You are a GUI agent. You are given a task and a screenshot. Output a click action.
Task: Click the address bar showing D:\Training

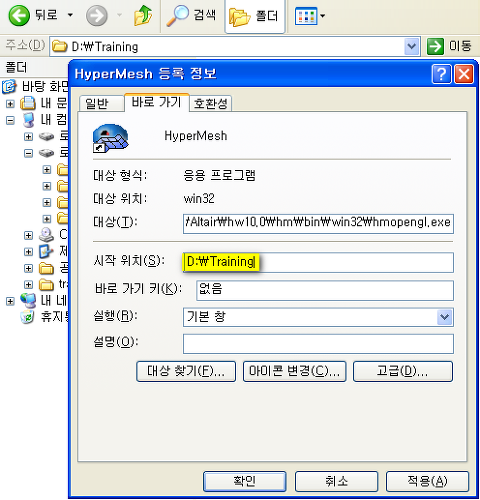click(235, 46)
